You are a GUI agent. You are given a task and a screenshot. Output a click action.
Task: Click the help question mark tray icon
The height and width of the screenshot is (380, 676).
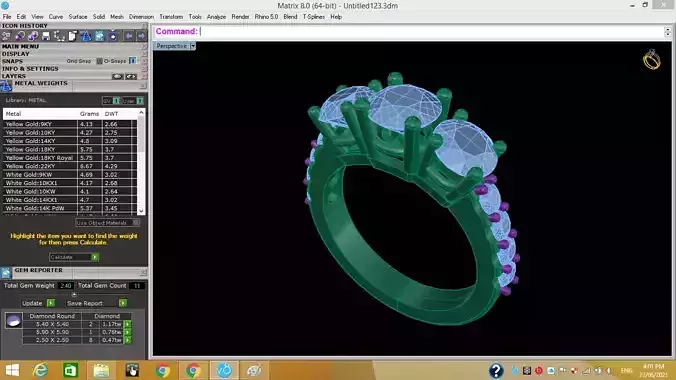click(x=496, y=371)
